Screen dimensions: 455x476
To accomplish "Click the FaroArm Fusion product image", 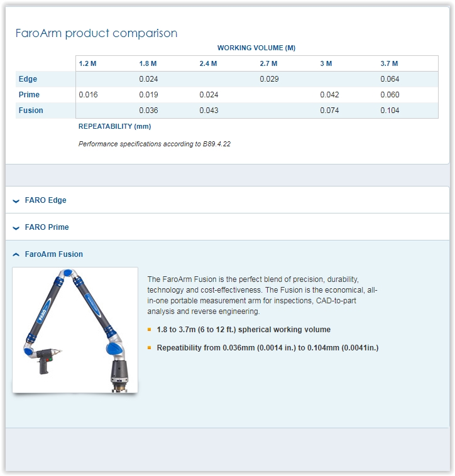I will 75,330.
